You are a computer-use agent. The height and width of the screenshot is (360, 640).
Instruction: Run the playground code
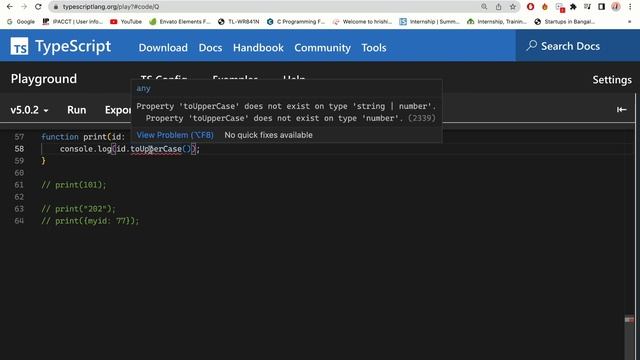point(76,110)
